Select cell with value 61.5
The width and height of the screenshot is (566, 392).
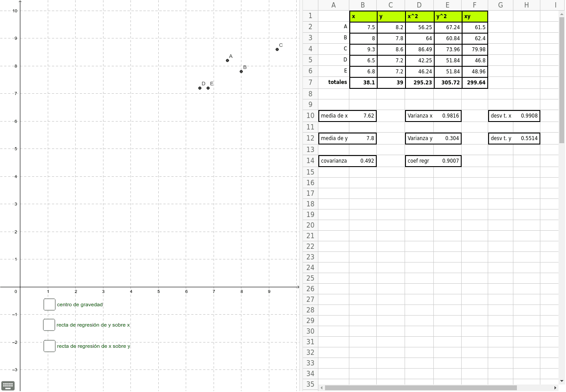point(475,27)
